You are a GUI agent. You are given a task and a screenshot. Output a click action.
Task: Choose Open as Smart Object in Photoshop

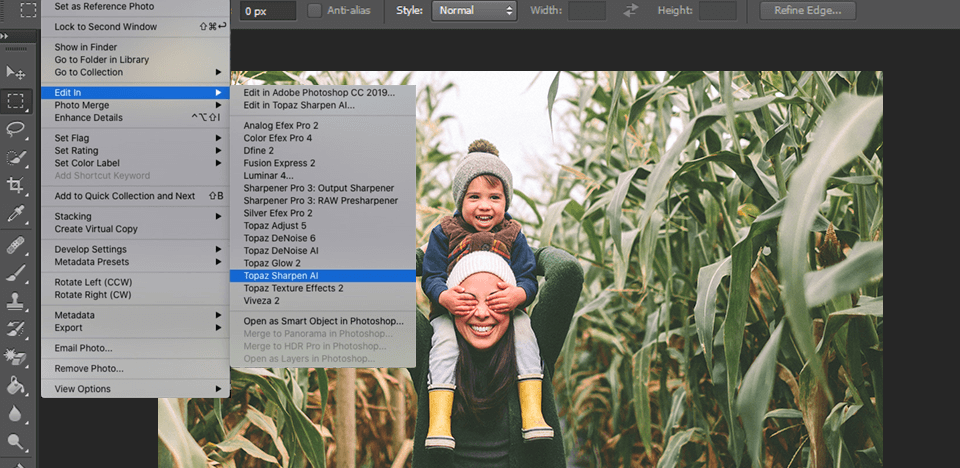(323, 321)
